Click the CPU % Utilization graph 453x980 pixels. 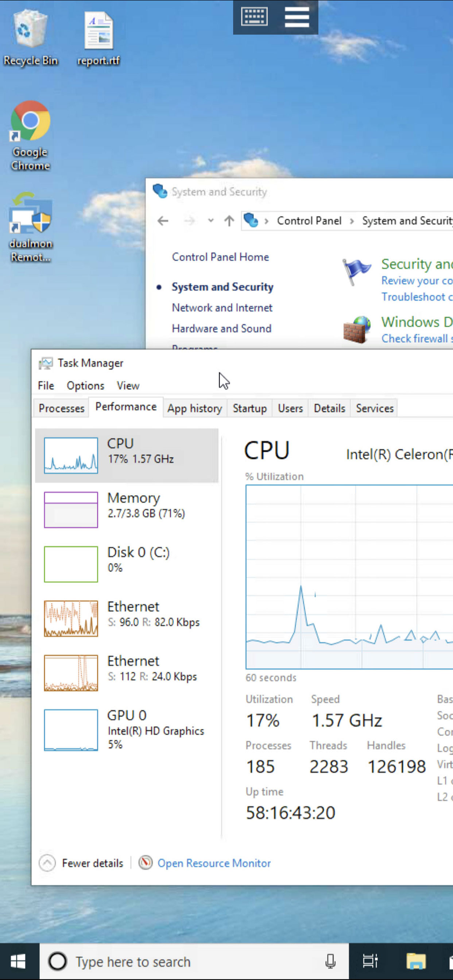point(349,577)
